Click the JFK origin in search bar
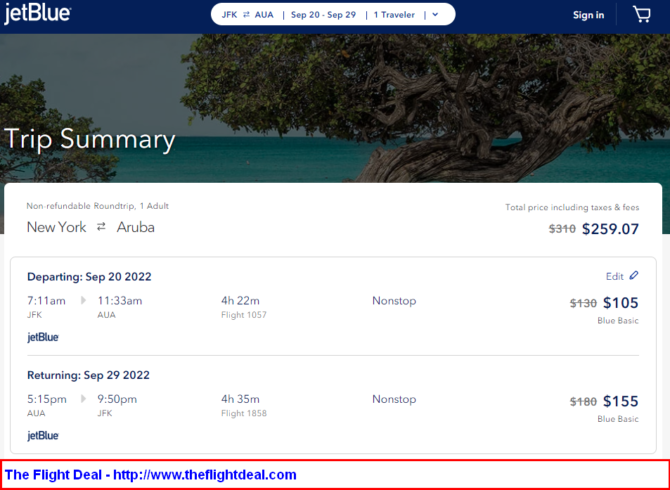This screenshot has height=490, width=670. pos(229,15)
